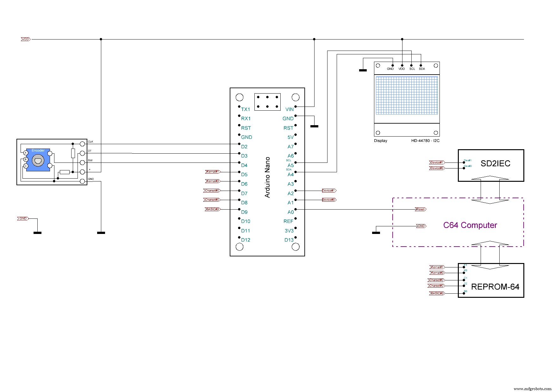555x392 pixels.
Task: Click the Display caption text label
Action: point(381,140)
